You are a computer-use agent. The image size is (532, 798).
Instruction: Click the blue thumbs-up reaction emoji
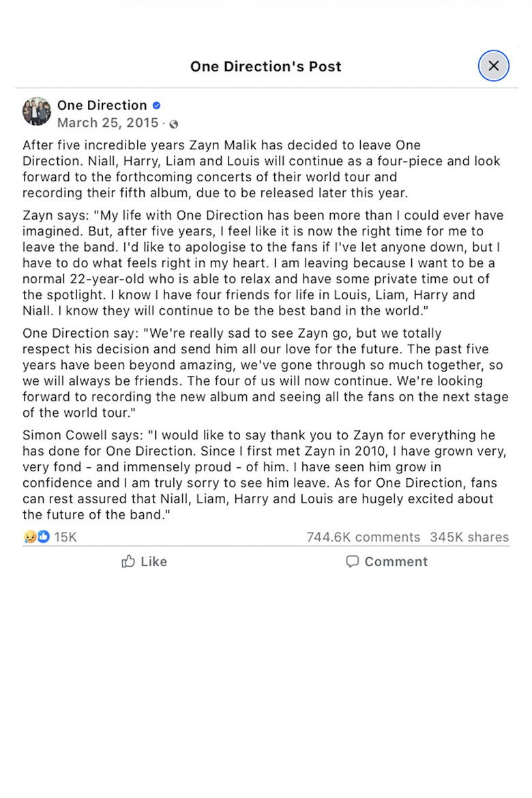44,537
